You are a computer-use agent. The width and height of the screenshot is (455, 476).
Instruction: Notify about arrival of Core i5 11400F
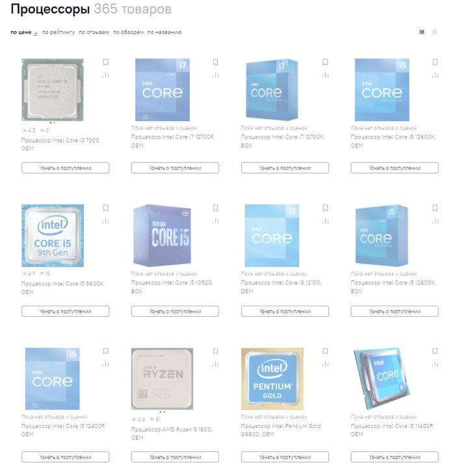395,457
